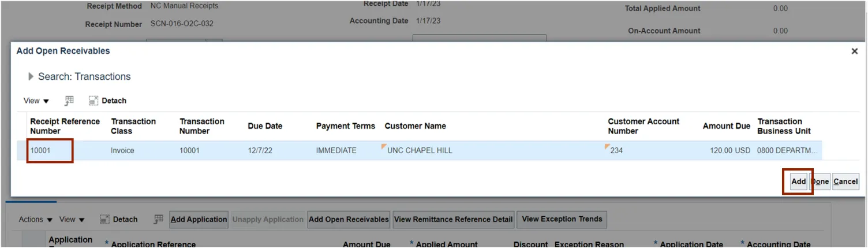
Task: Click the UNC CHAPEL HILL customer name cell
Action: pos(420,150)
